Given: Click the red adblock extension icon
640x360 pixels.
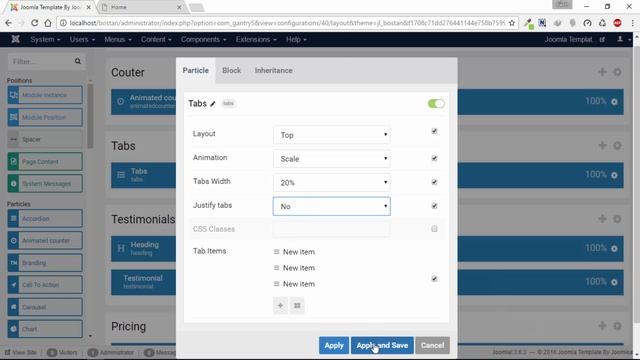Looking at the screenshot, I should pos(617,23).
